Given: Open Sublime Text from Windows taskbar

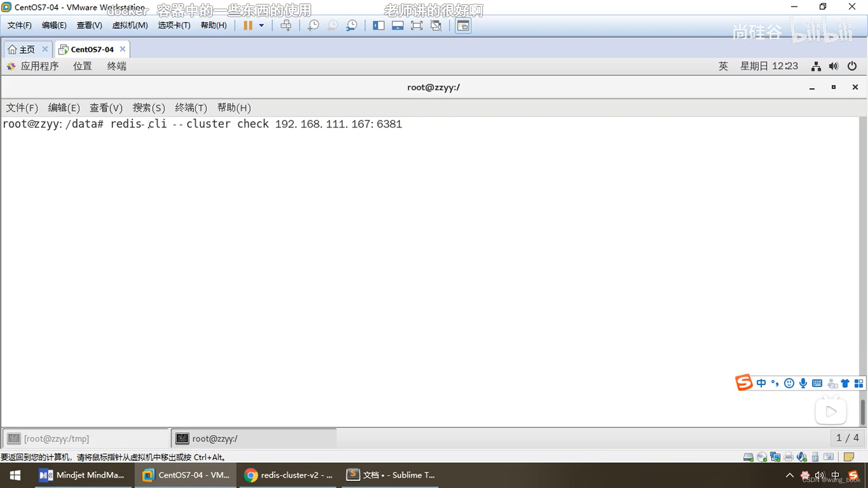Looking at the screenshot, I should [391, 475].
